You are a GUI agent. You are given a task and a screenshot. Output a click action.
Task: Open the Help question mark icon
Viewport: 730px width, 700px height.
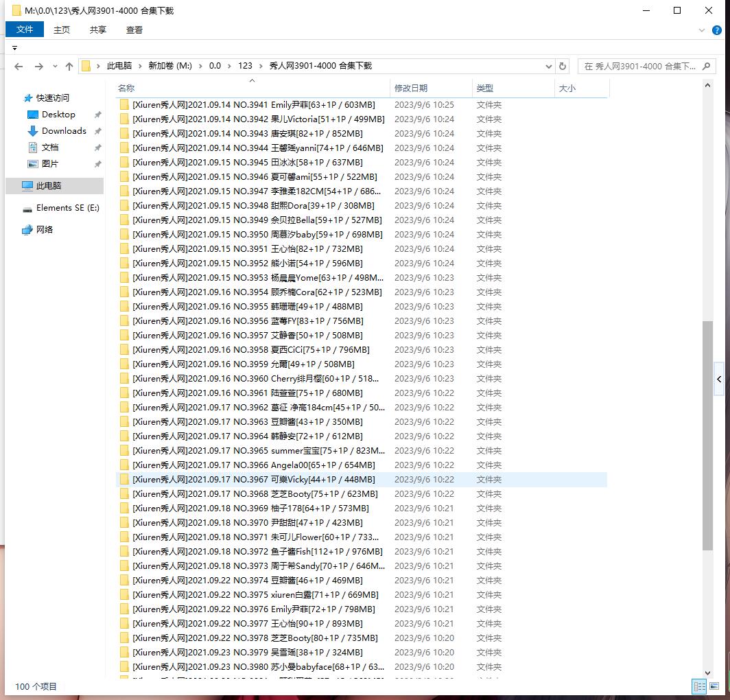pyautogui.click(x=718, y=30)
